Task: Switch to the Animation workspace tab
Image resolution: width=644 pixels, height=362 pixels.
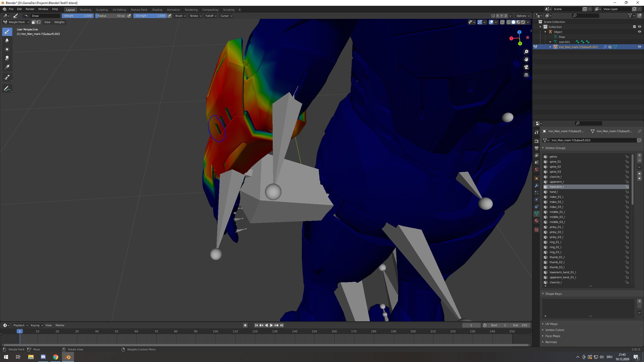Action: [173, 10]
